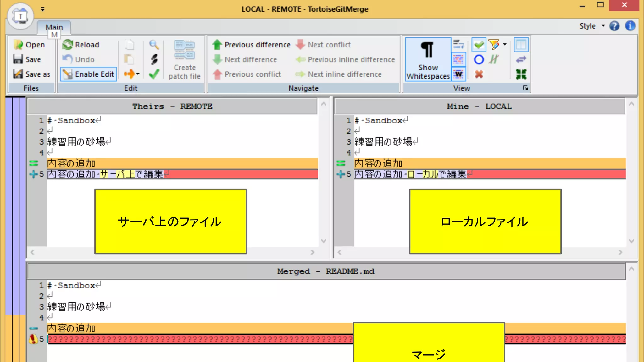Toggle the two-pane view button
Image resolution: width=644 pixels, height=362 pixels.
point(521,45)
